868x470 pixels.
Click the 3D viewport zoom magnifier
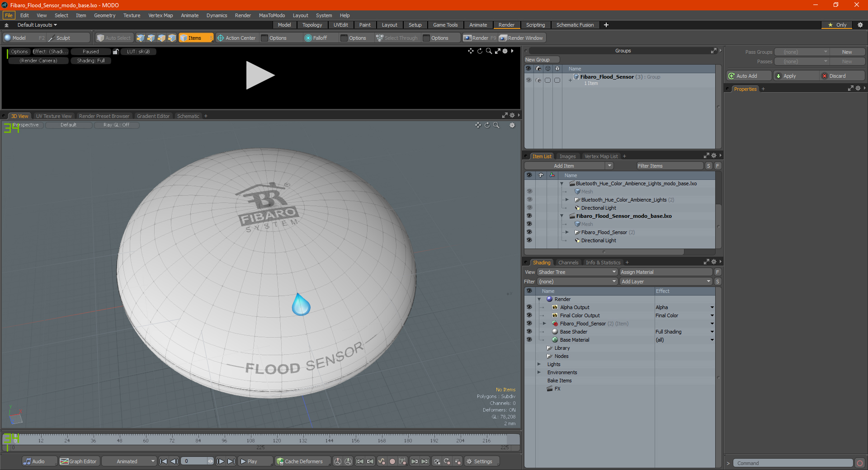(x=496, y=125)
